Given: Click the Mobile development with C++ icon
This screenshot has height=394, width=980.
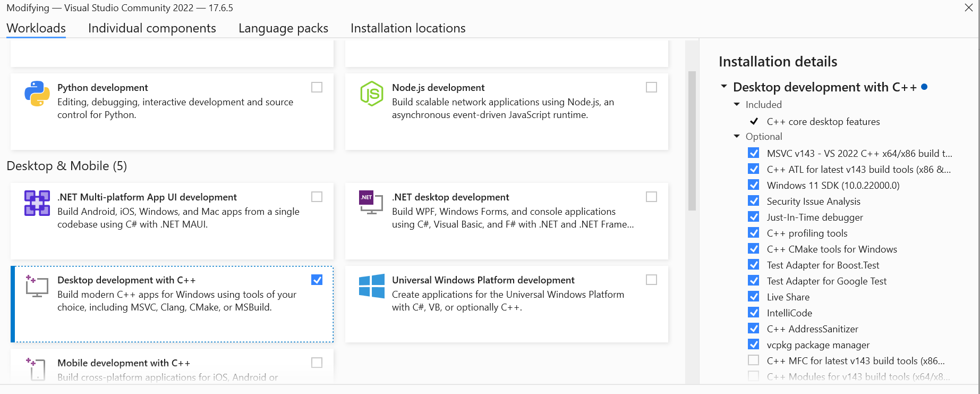Looking at the screenshot, I should 36,369.
